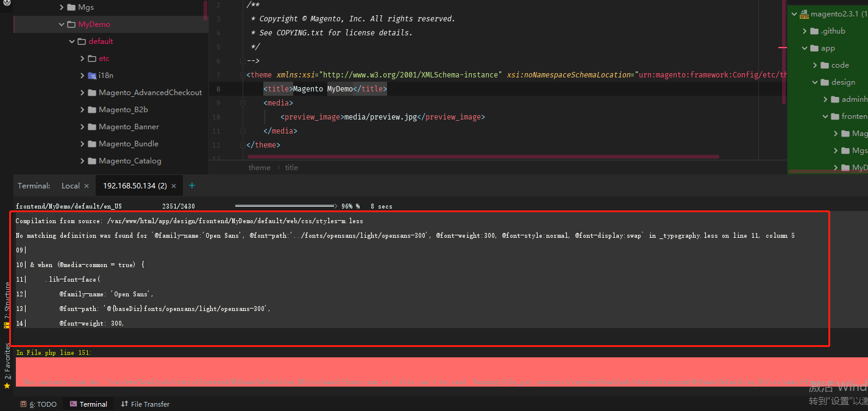Viewport: 868px width, 411px height.
Task: Click the TODO tool window icon
Action: click(23, 404)
